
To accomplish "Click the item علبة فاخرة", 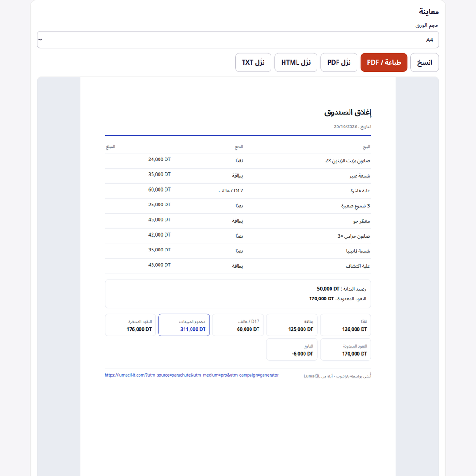I will pyautogui.click(x=360, y=191).
